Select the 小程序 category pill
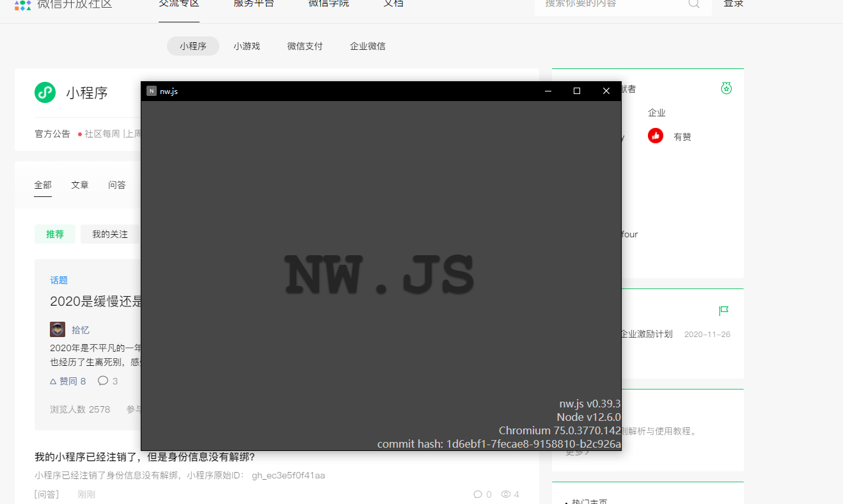 (193, 46)
